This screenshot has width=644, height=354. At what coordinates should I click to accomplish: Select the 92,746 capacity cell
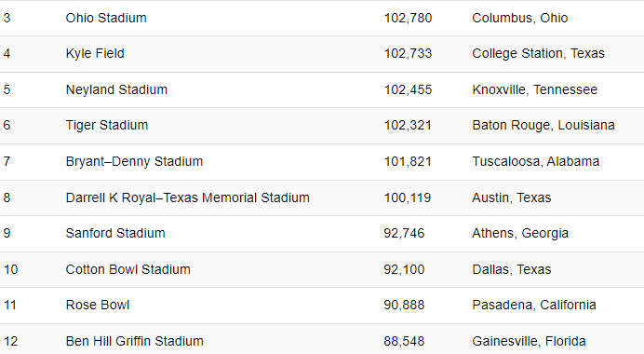[404, 233]
